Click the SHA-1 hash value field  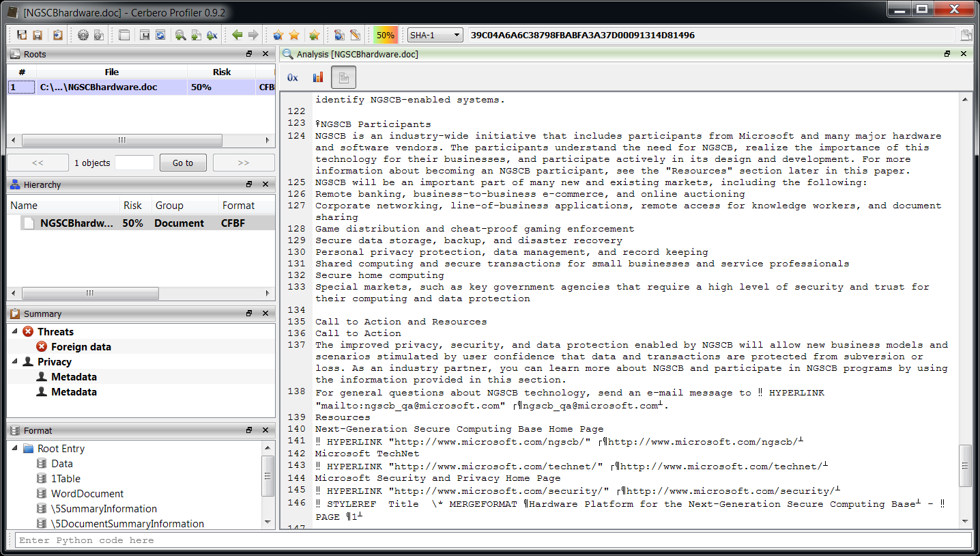coord(711,35)
